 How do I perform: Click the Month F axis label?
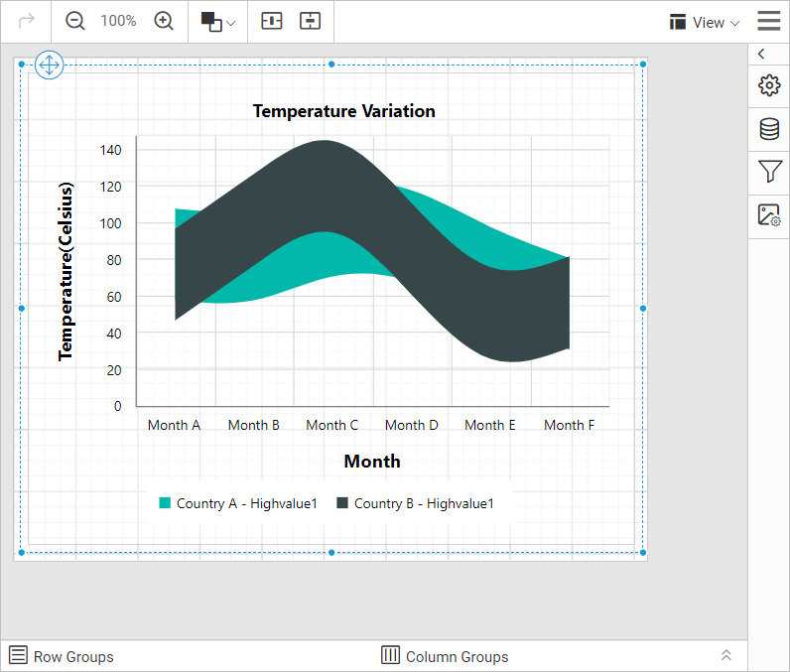tap(570, 425)
